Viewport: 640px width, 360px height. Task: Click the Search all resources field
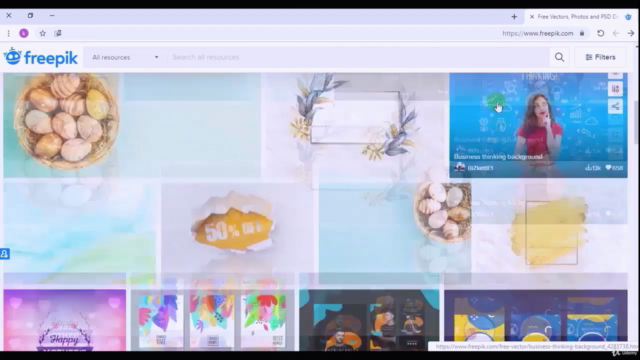click(x=359, y=57)
